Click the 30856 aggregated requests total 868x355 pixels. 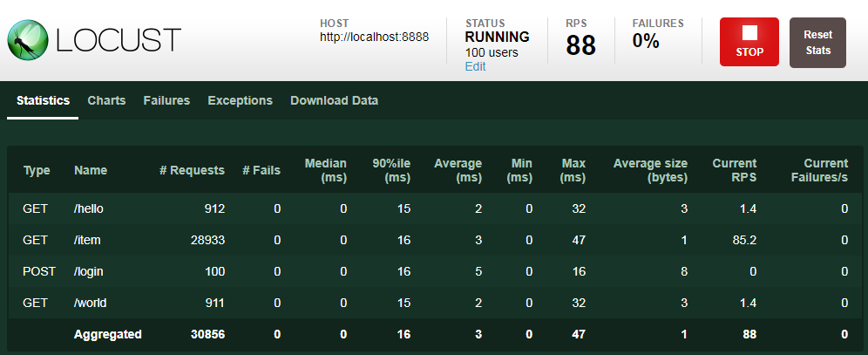coord(208,335)
